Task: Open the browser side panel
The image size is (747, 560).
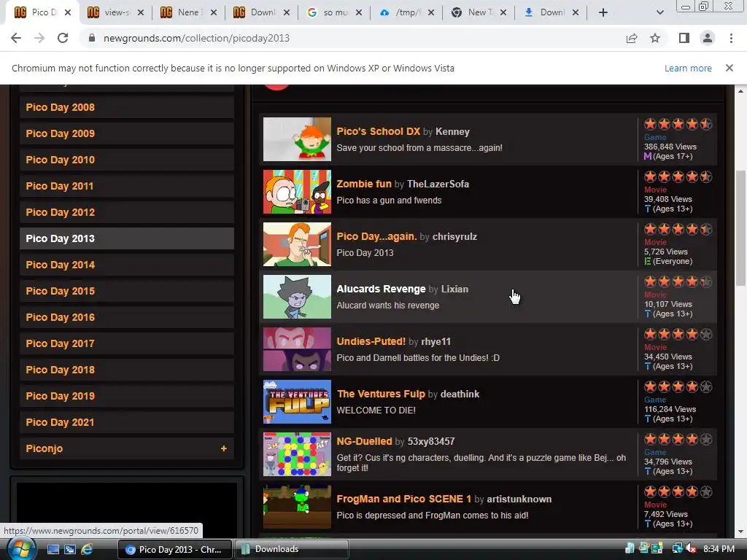Action: (x=684, y=38)
